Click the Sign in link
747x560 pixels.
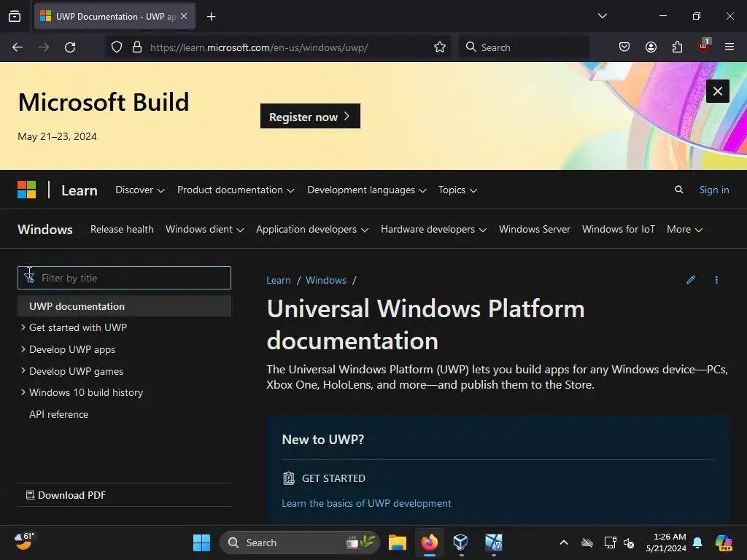[714, 190]
